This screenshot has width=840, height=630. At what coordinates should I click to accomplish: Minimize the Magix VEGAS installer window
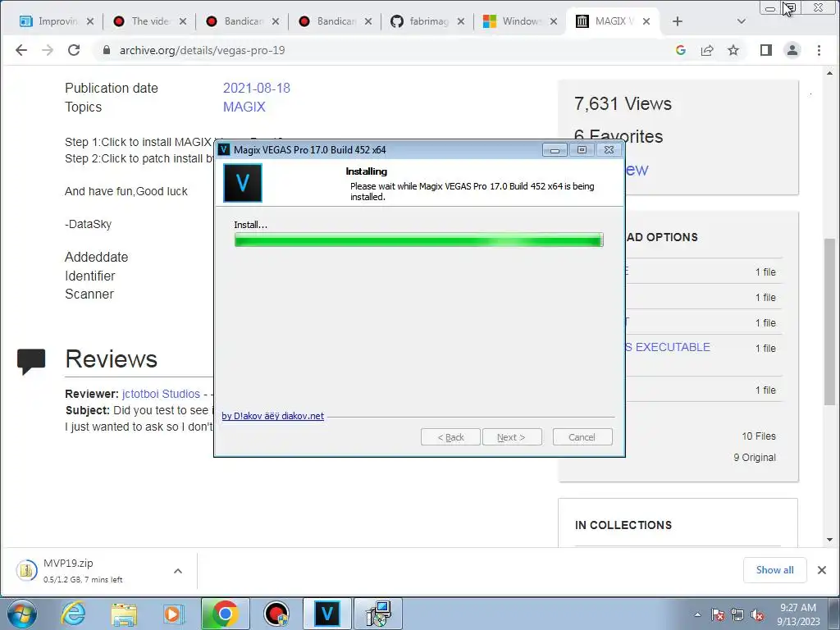point(555,150)
